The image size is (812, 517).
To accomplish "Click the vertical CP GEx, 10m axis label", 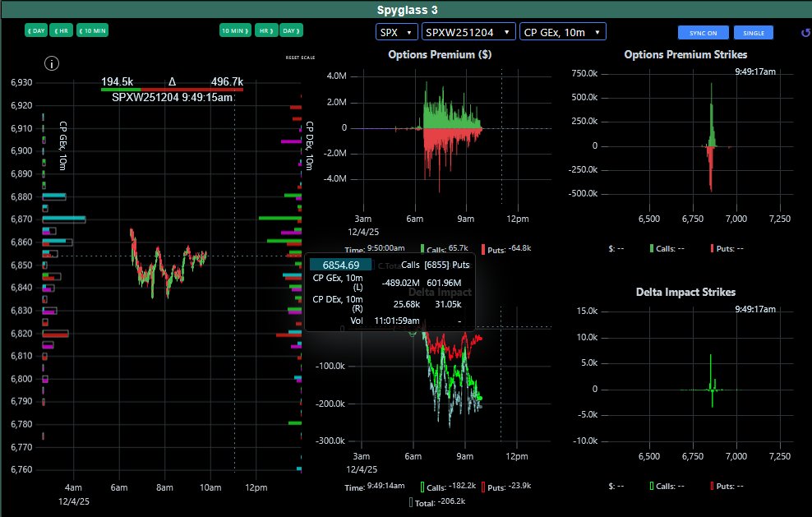I will pyautogui.click(x=62, y=145).
